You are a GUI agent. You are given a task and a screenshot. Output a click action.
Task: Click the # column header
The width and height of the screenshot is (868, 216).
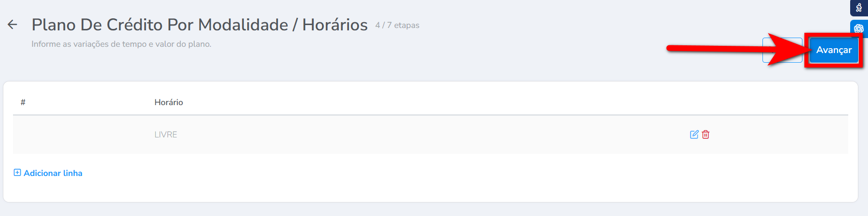[x=23, y=102]
